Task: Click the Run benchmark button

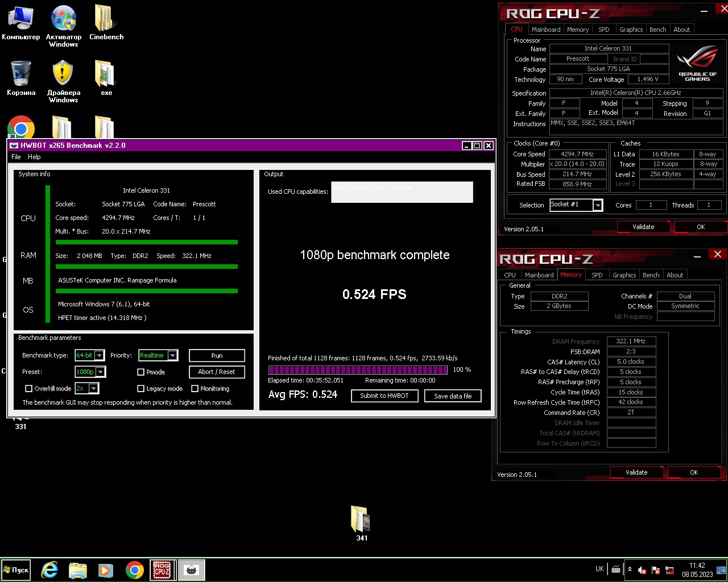Action: 217,355
